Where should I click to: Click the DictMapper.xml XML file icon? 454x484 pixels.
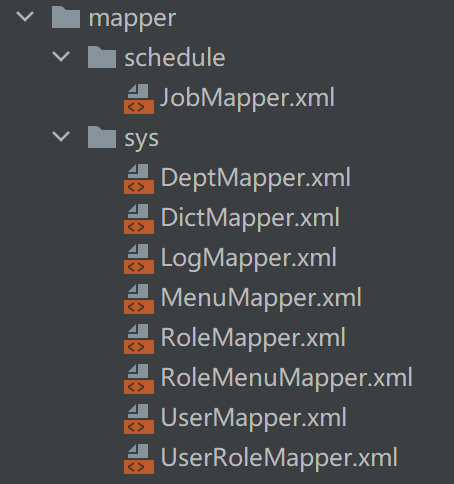(139, 219)
